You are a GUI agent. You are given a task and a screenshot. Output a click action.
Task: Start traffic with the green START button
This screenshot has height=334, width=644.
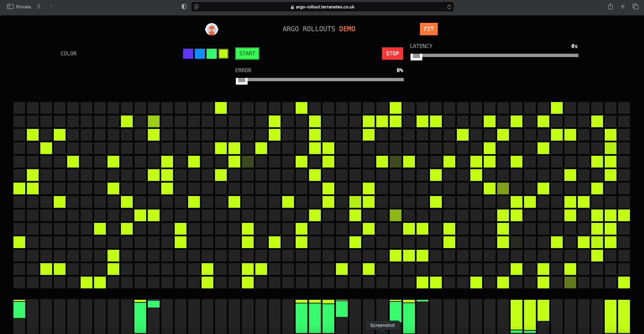247,54
